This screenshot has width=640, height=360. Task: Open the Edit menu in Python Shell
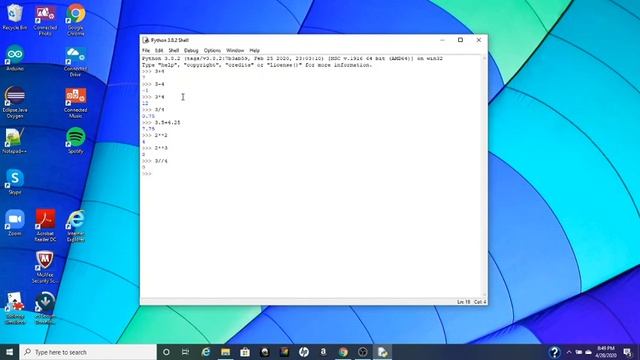coord(159,51)
